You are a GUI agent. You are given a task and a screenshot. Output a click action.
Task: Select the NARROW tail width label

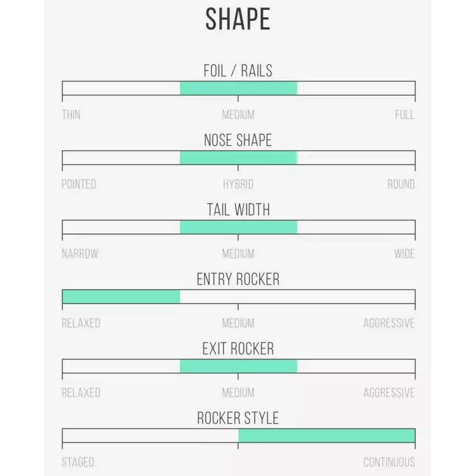click(x=80, y=254)
